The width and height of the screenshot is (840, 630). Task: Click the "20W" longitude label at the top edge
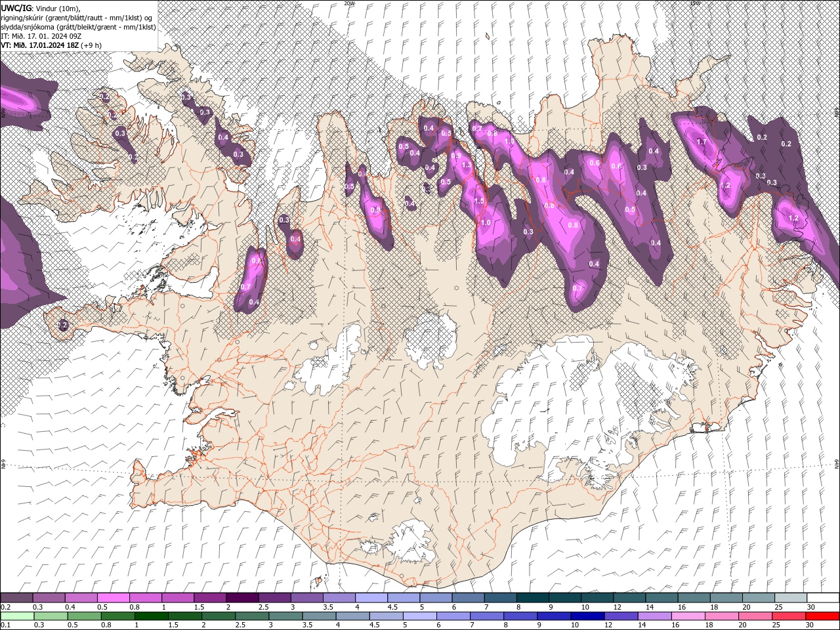pos(349,3)
